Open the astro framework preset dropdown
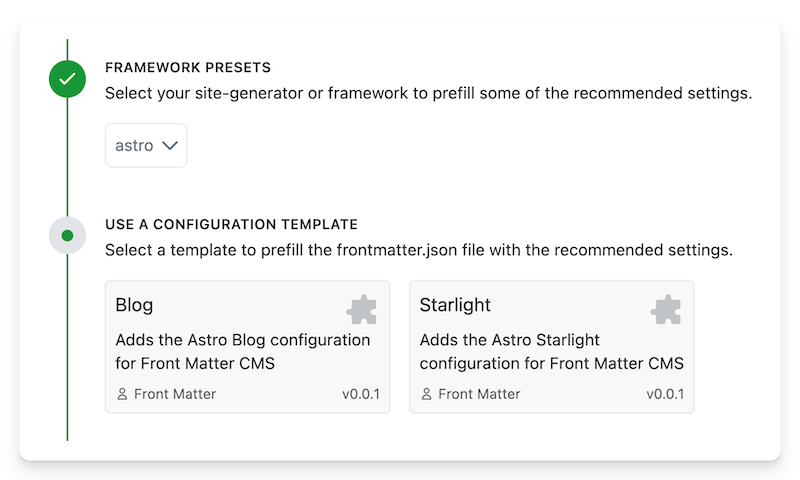This screenshot has width=800, height=480. click(146, 145)
